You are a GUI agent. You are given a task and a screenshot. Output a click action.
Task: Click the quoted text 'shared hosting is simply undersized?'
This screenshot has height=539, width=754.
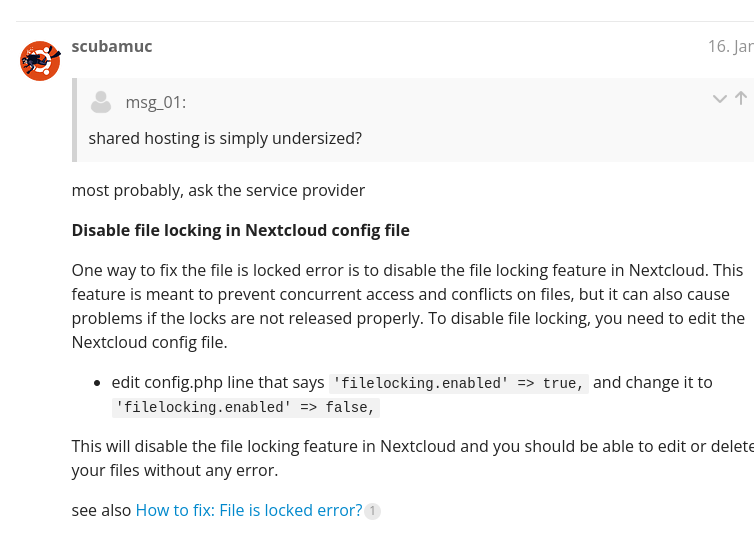coord(225,138)
